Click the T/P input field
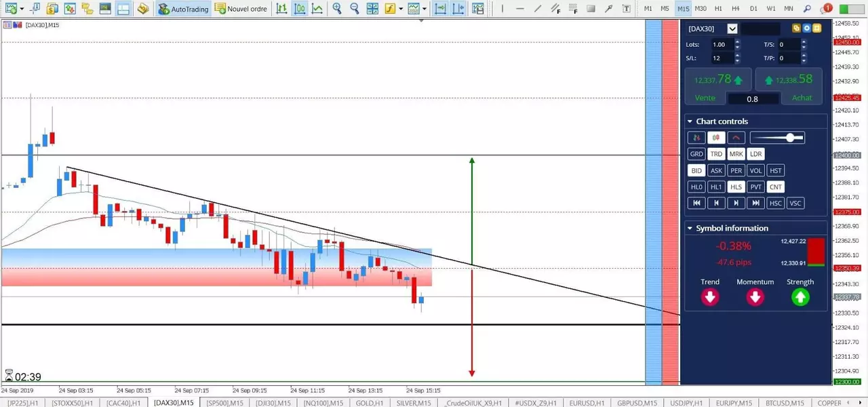 [x=789, y=58]
